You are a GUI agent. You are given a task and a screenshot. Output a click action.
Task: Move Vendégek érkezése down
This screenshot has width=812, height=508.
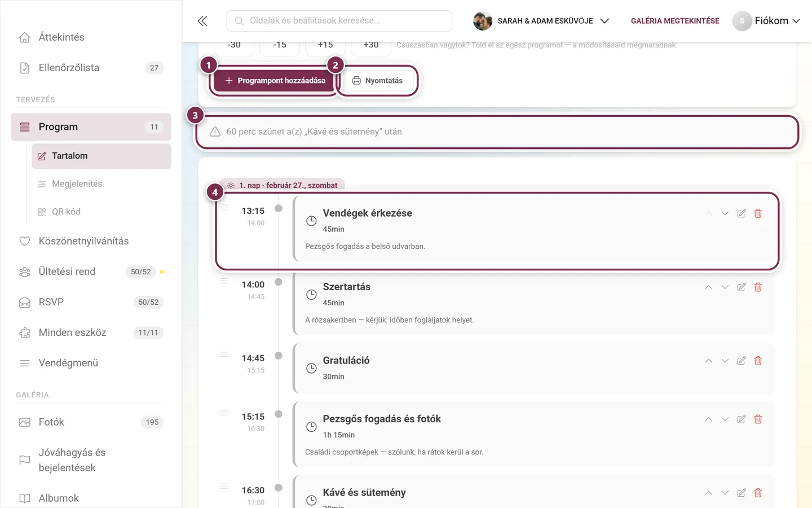tap(725, 213)
